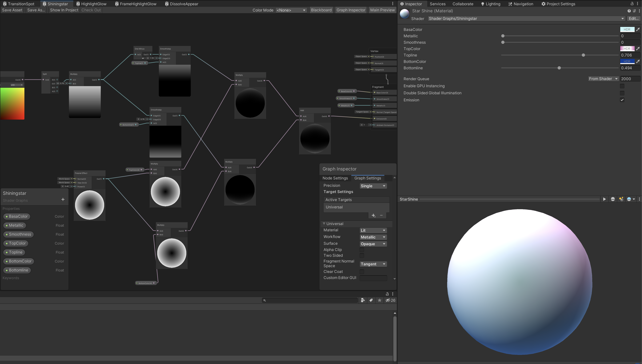642x364 pixels.
Task: Switch to the HighlightGlow tab
Action: (92, 4)
